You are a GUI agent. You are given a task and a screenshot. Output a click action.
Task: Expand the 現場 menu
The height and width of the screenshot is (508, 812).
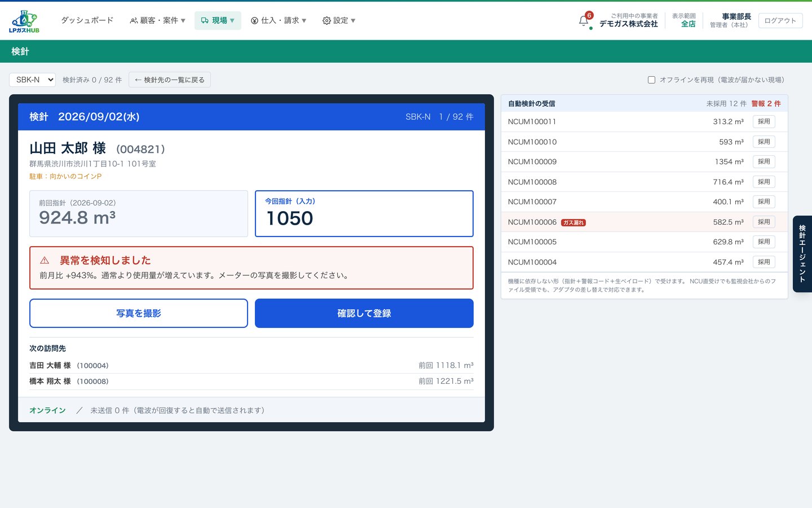click(x=218, y=20)
